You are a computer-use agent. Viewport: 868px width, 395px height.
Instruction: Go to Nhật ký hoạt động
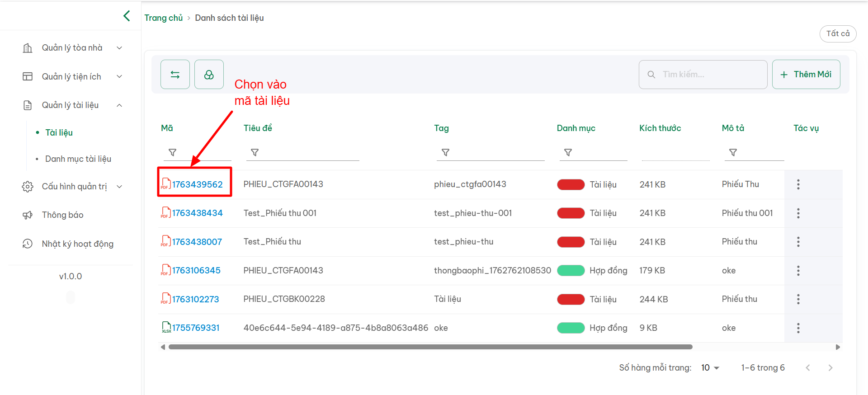click(77, 244)
